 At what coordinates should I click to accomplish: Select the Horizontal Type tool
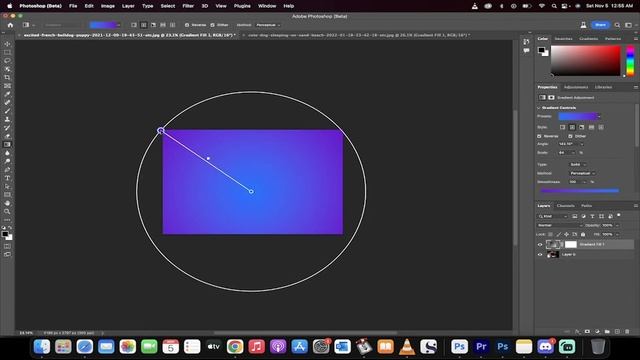7,178
